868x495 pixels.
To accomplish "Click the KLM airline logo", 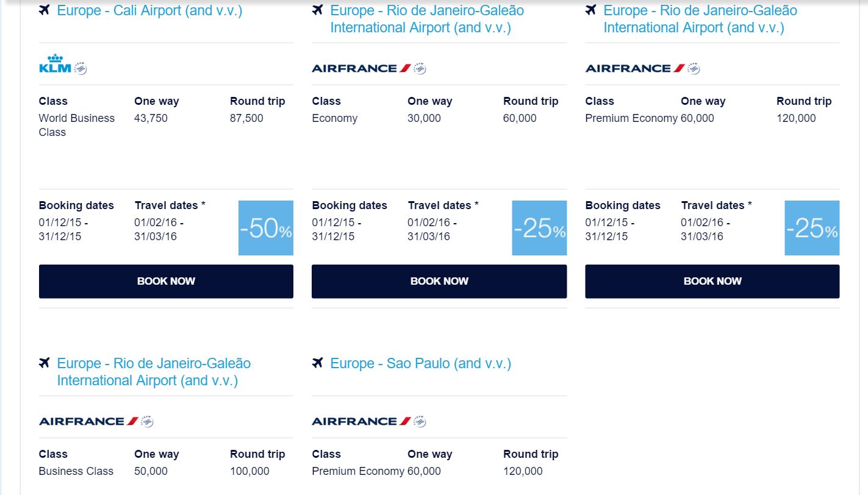I will click(56, 64).
